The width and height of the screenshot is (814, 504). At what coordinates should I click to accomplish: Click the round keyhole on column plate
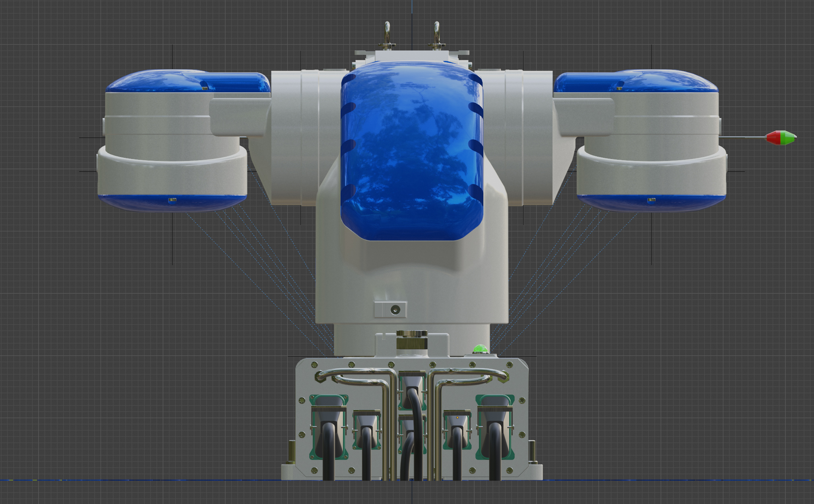(x=395, y=310)
